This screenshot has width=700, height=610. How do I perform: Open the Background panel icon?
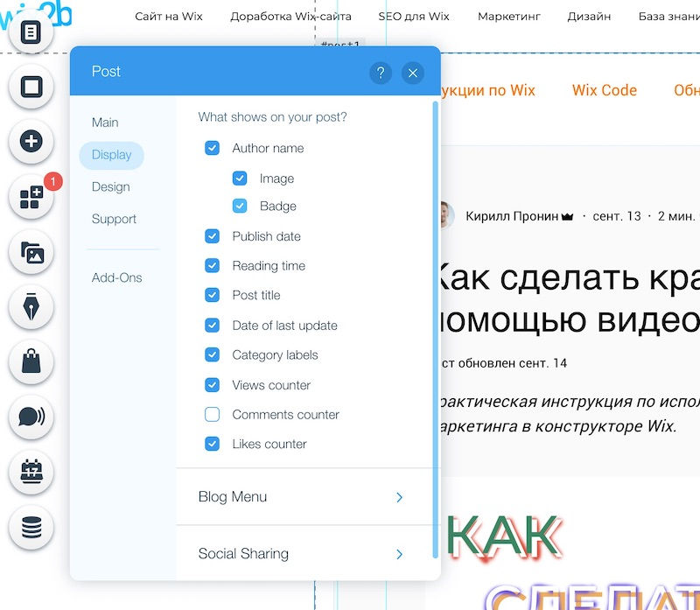coord(31,87)
